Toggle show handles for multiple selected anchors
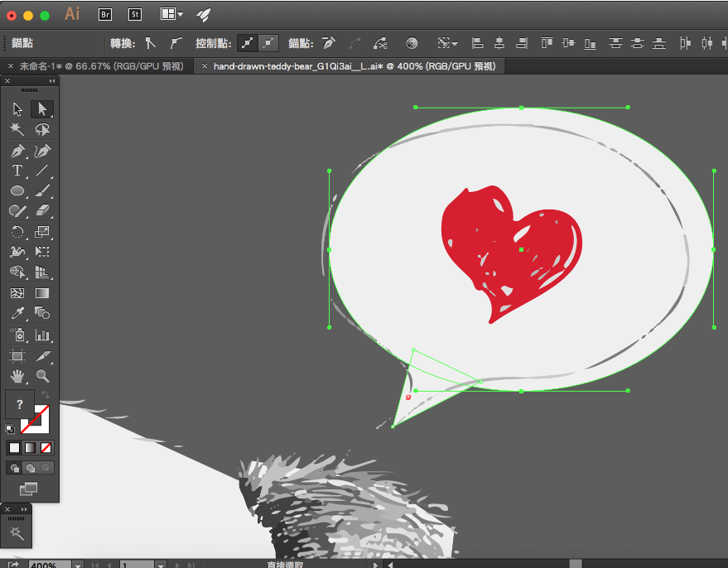The width and height of the screenshot is (728, 568). [247, 43]
